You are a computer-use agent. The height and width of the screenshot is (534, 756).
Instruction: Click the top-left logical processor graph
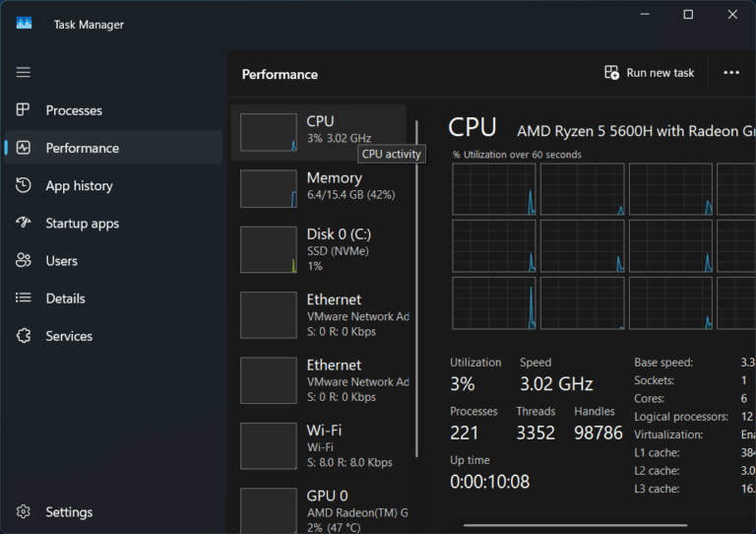click(494, 189)
